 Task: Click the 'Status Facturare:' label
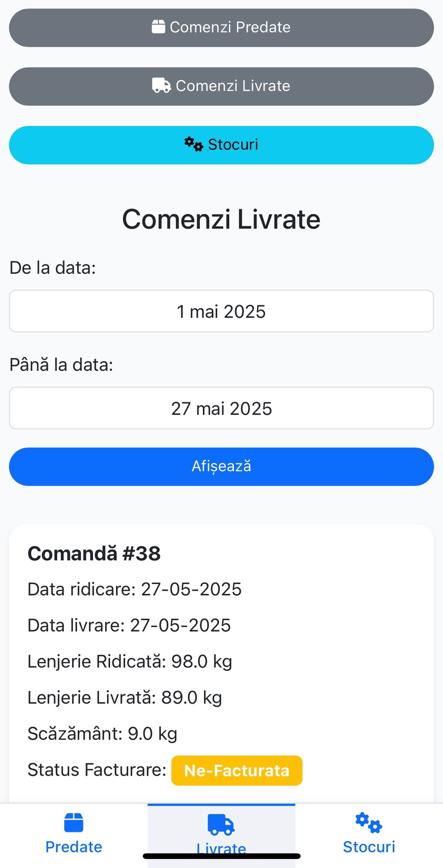pyautogui.click(x=97, y=770)
